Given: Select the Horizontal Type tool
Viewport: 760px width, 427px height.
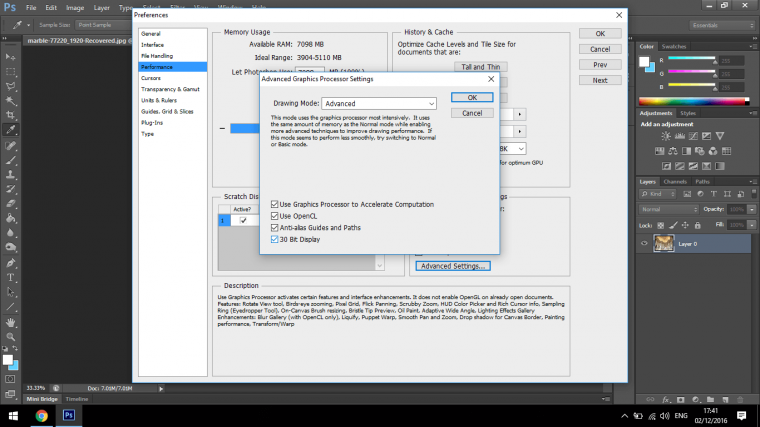Looking at the screenshot, I should (10, 278).
